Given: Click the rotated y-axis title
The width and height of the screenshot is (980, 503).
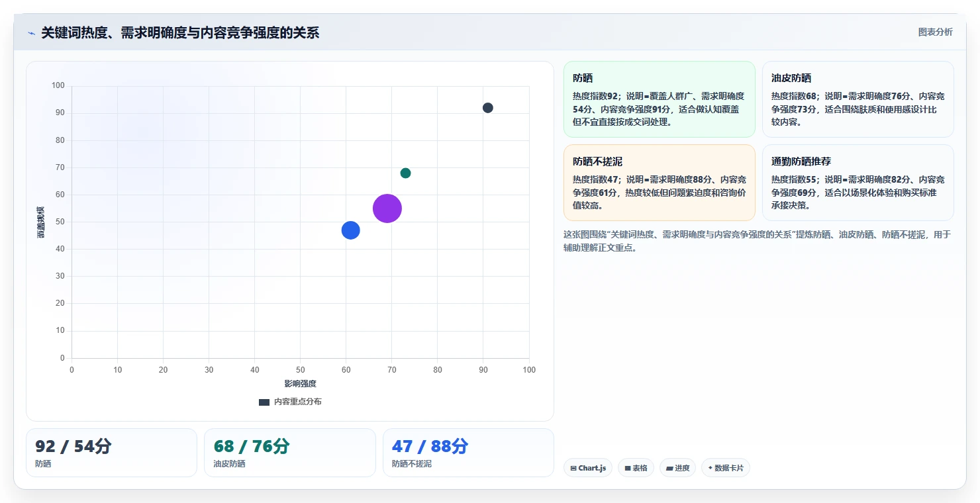Looking at the screenshot, I should [x=41, y=222].
